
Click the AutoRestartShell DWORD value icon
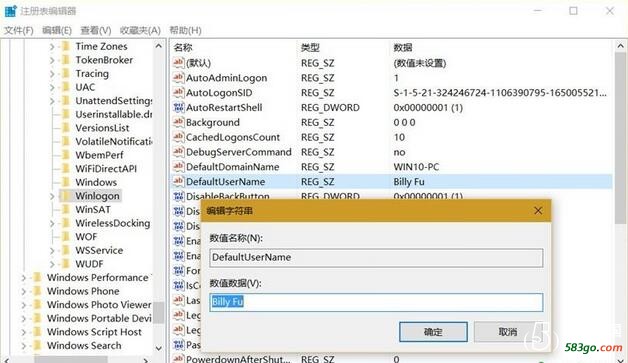coord(178,107)
